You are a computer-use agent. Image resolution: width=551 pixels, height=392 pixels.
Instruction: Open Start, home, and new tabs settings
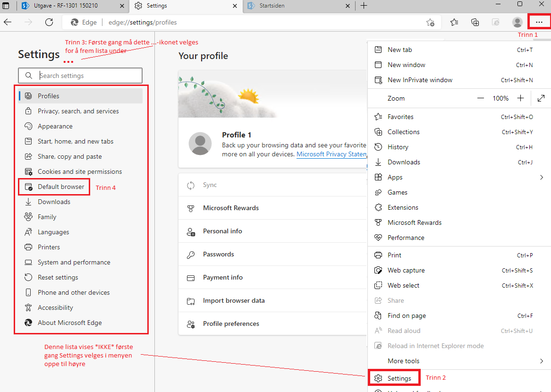click(x=80, y=141)
